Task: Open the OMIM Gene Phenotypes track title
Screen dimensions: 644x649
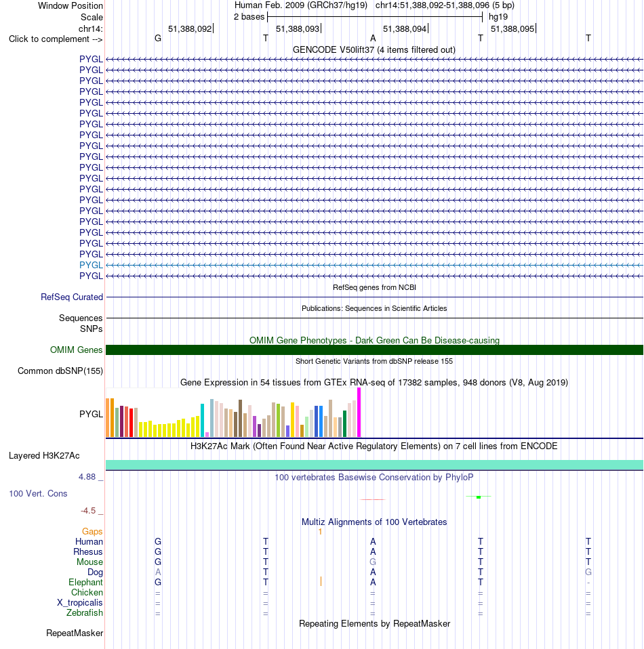Action: (x=374, y=340)
